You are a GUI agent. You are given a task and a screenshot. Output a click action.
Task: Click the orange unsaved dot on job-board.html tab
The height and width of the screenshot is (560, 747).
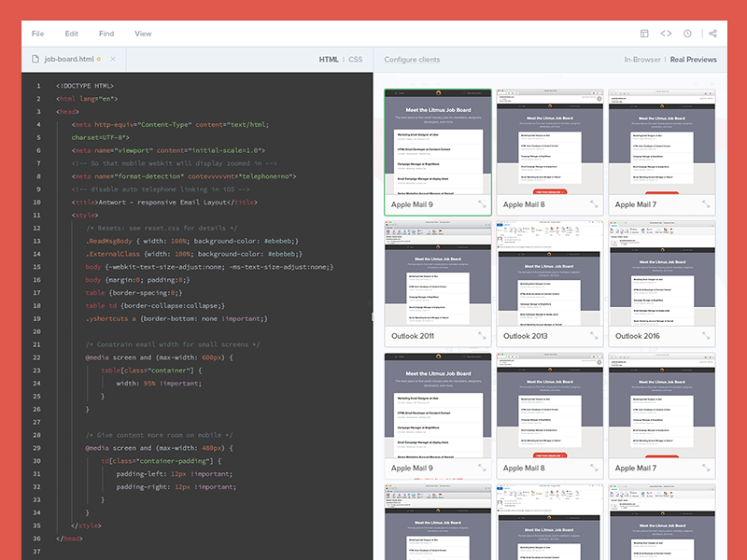point(99,59)
